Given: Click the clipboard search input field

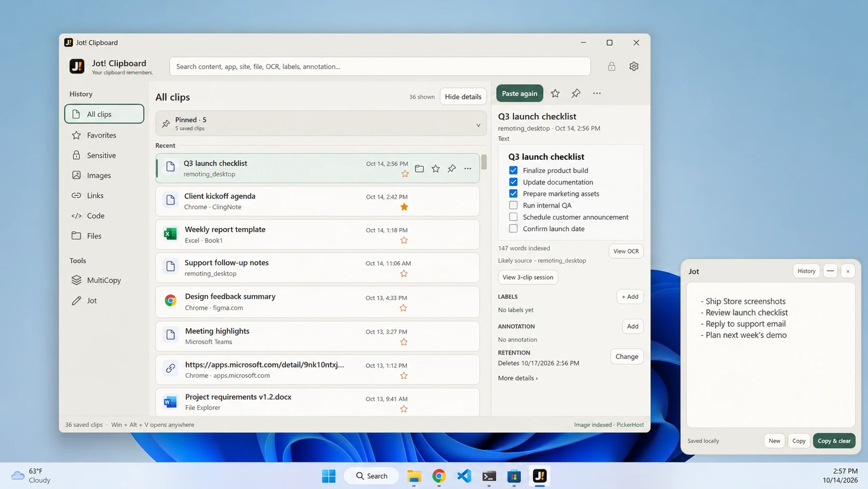Looking at the screenshot, I should tap(380, 67).
